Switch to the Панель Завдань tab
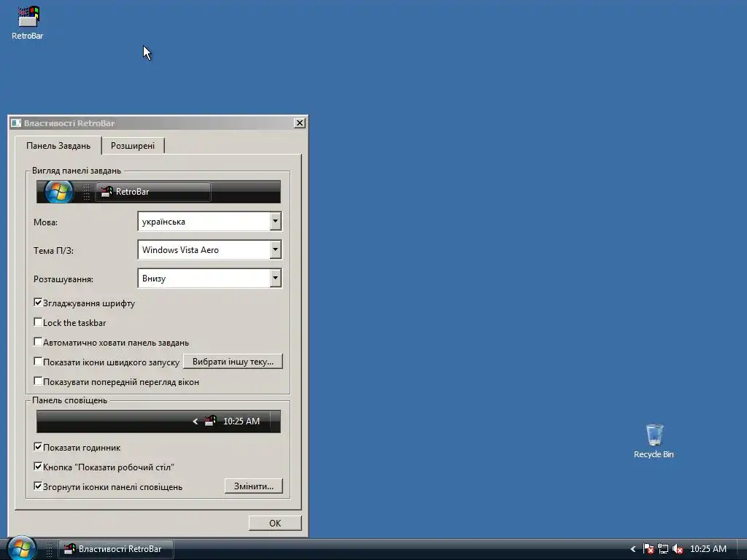Screen dimensions: 747x560 (58, 146)
